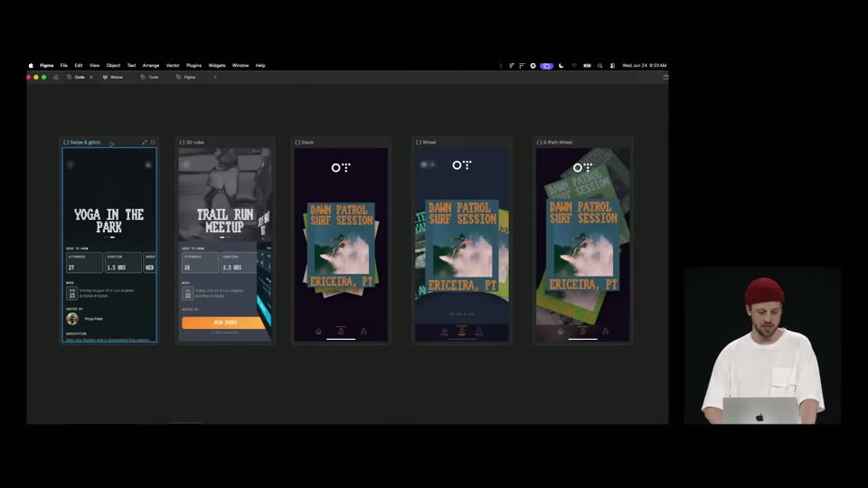
Task: Click center nav icon in Wheel screen
Action: 462,331
